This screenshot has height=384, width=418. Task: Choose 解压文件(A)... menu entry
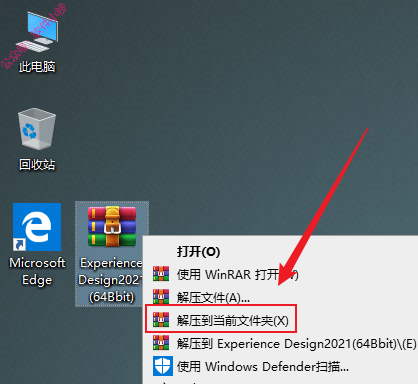pyautogui.click(x=280, y=297)
